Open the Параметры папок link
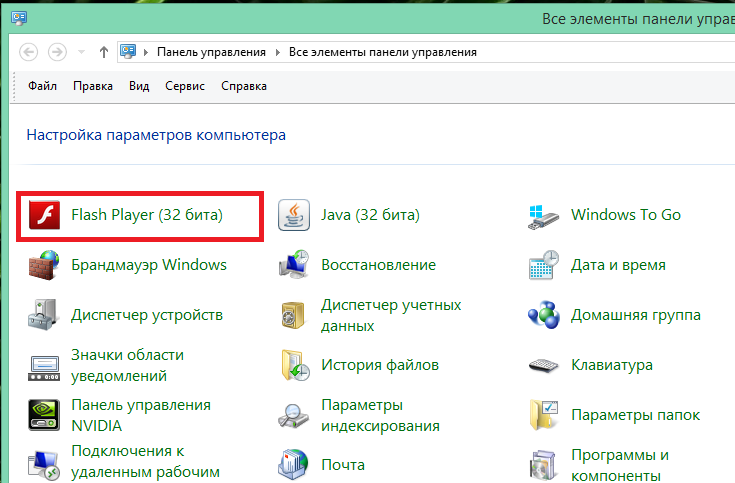 coord(636,415)
